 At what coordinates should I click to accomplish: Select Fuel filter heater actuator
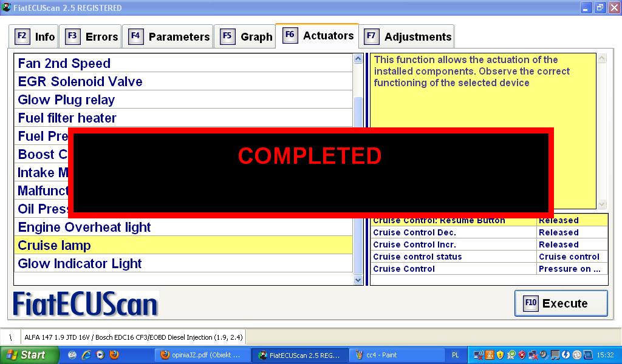coord(183,118)
